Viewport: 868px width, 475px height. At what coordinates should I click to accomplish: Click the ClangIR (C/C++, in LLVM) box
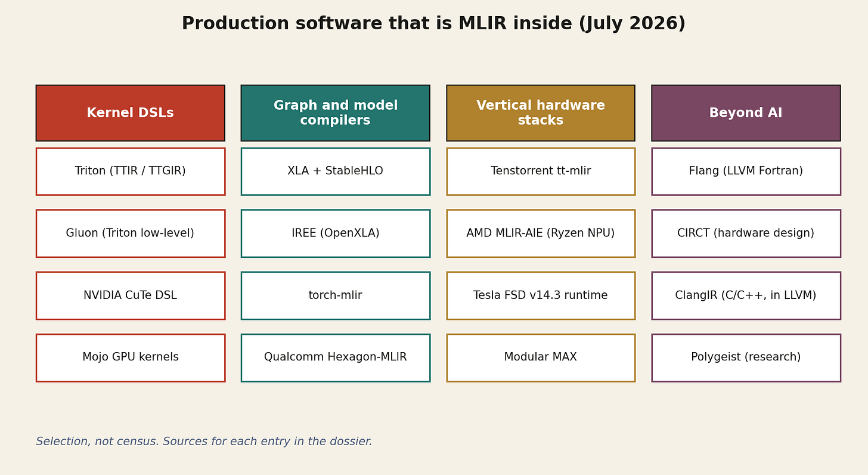point(746,295)
